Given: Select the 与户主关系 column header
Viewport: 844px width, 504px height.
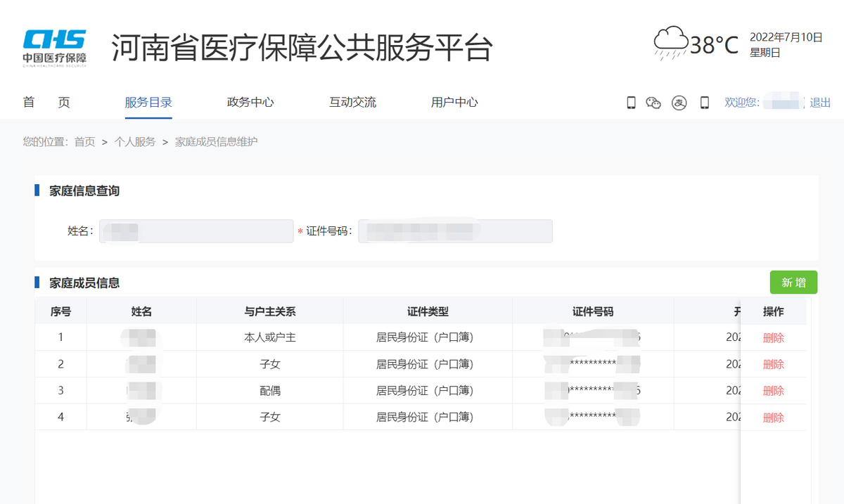Looking at the screenshot, I should point(269,311).
